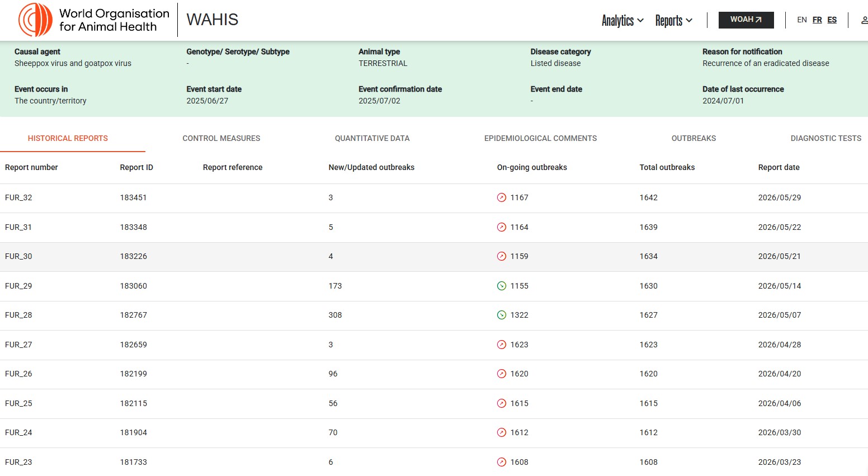Switch to the Control Measures tab
The height and width of the screenshot is (476, 868).
(x=221, y=138)
